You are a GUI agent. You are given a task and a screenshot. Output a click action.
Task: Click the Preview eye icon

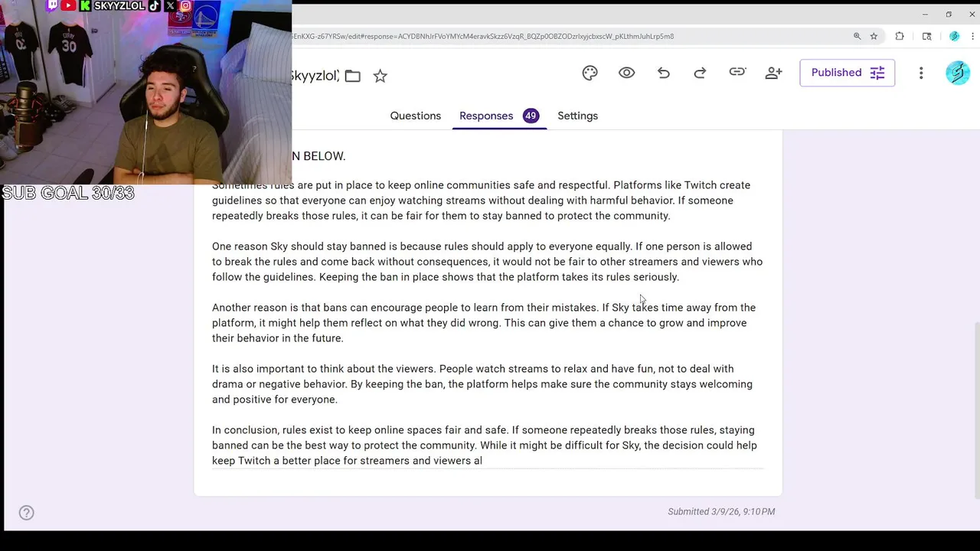(626, 73)
